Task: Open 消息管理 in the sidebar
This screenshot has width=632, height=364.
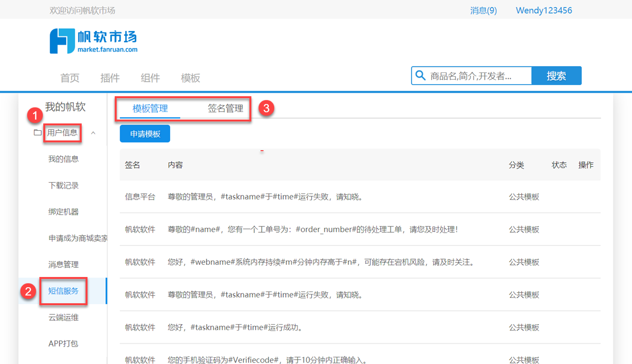Action: [x=63, y=264]
